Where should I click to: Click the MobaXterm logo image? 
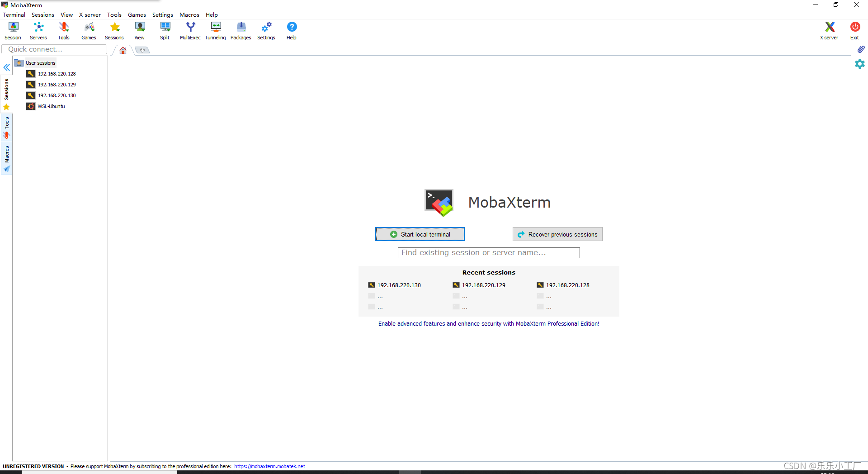click(x=439, y=203)
